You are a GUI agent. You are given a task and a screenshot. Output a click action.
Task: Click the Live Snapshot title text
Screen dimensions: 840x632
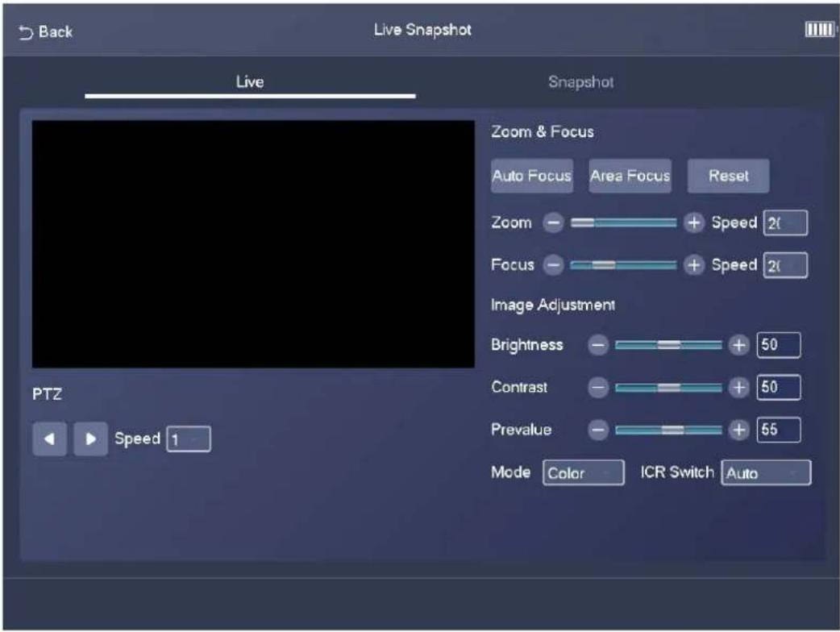422,30
